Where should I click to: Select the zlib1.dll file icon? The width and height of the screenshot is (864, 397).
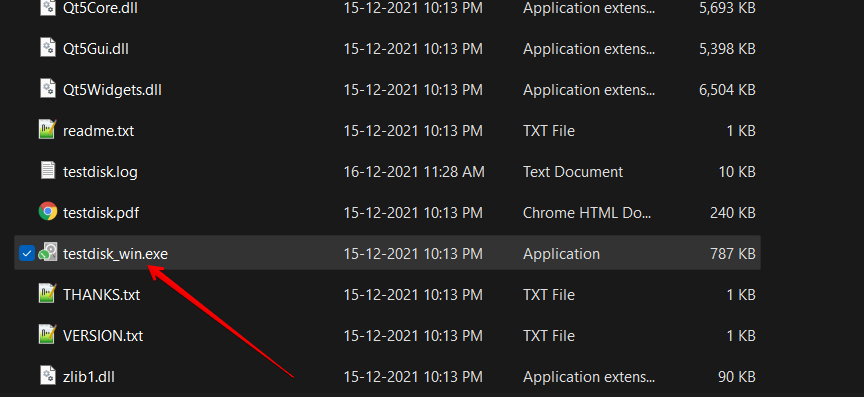click(48, 375)
